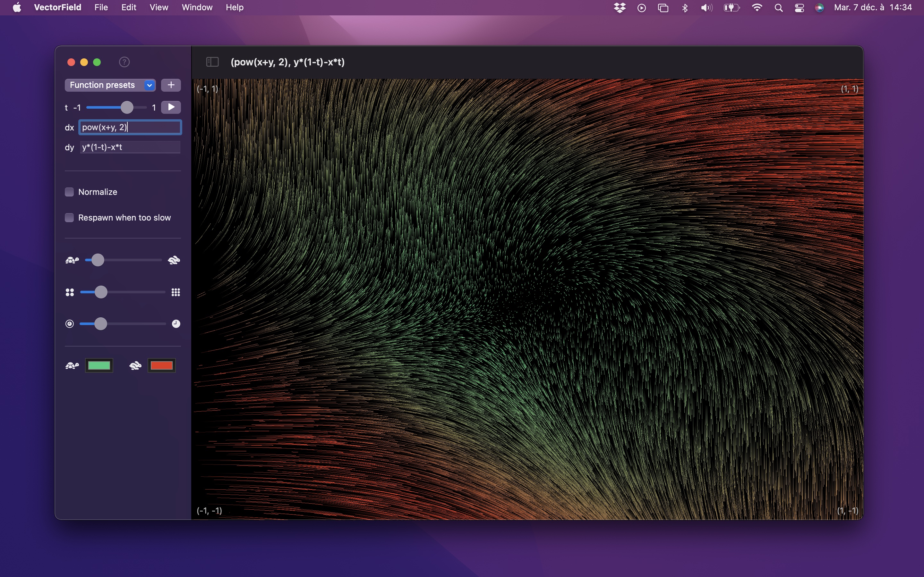Open Spotlight search in menu bar
924x577 pixels.
[779, 8]
